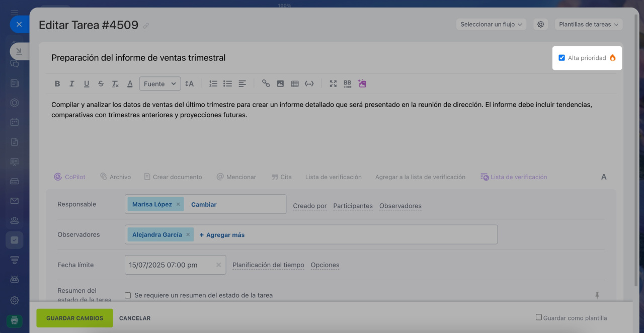Enable Se requiere un resumen checkbox
The height and width of the screenshot is (333, 644).
[x=128, y=295]
